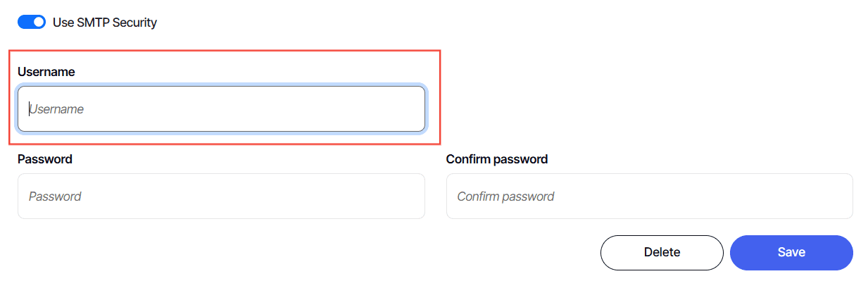
Task: Remove this SMTP configuration with Delete
Action: (662, 253)
